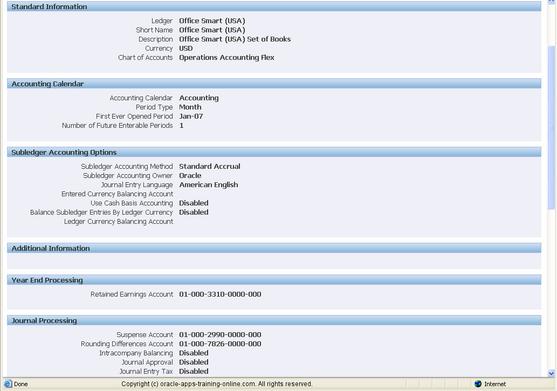Click the Disabled value for Use Cash Basis Accounting

[x=194, y=203]
